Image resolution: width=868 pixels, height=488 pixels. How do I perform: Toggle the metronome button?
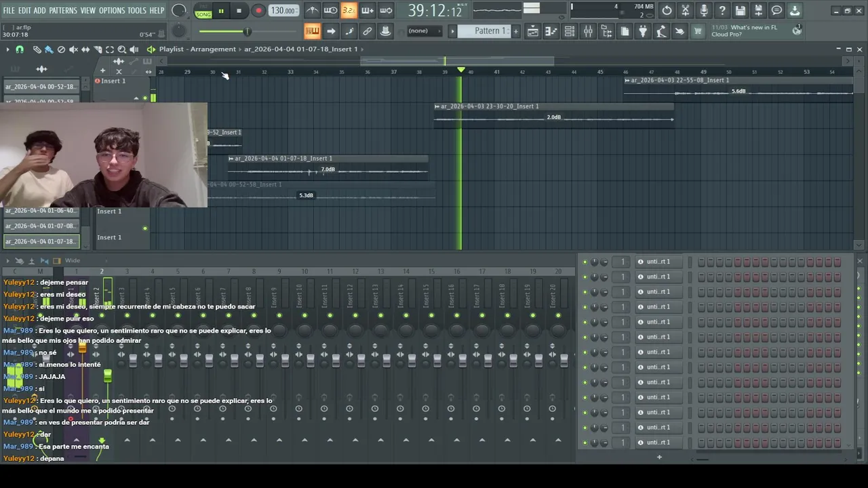click(312, 10)
